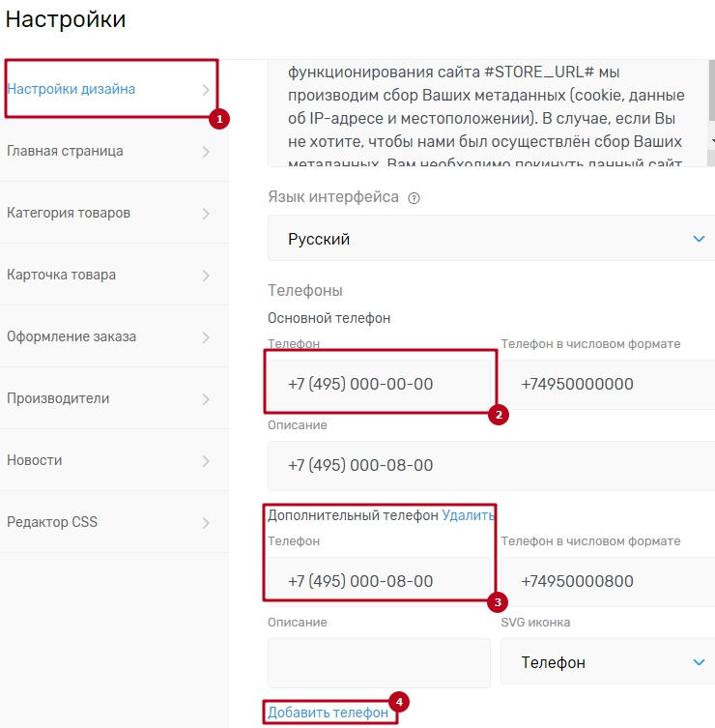Click chevron arrow next to Оформление заказа
Viewport: 715px width, 728px height.
(206, 337)
